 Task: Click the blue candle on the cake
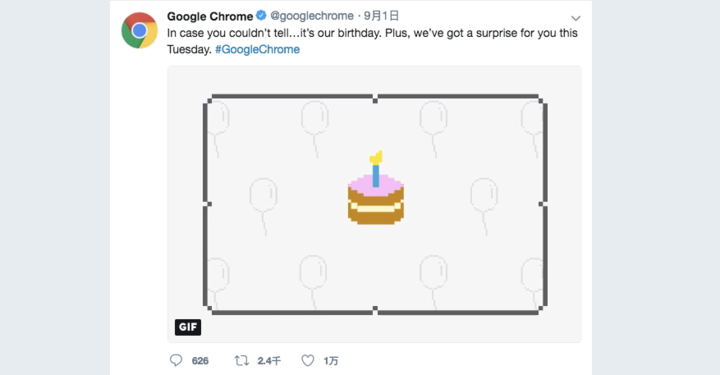pos(376,175)
